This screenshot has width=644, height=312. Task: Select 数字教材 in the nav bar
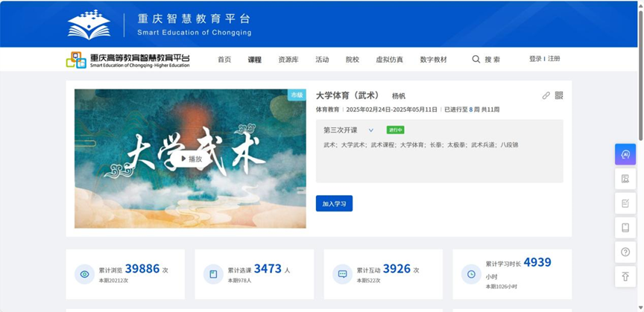pos(433,60)
